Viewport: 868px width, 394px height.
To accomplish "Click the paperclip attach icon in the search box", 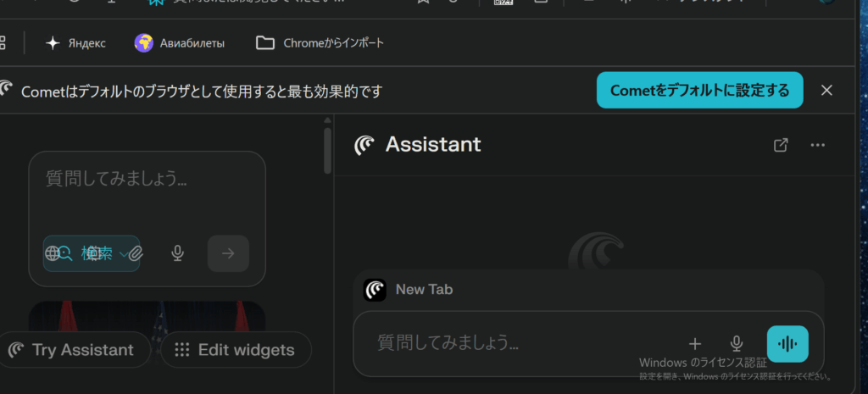I will click(x=136, y=252).
